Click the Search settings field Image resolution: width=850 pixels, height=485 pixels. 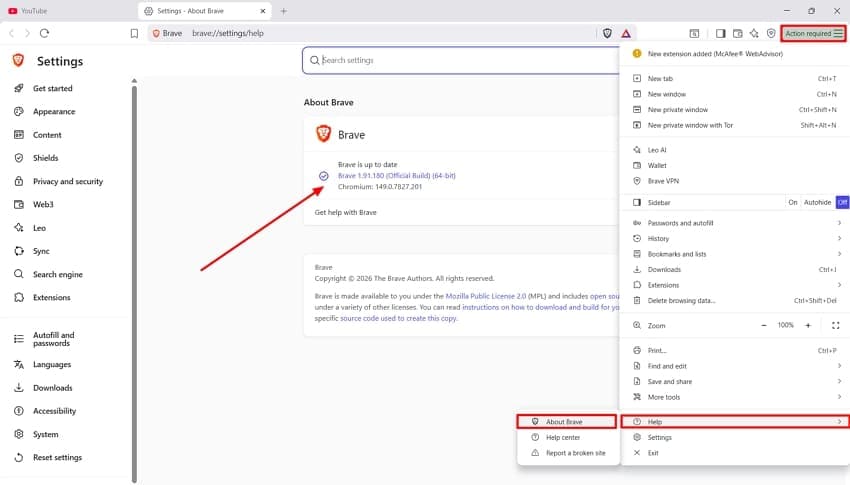point(461,60)
